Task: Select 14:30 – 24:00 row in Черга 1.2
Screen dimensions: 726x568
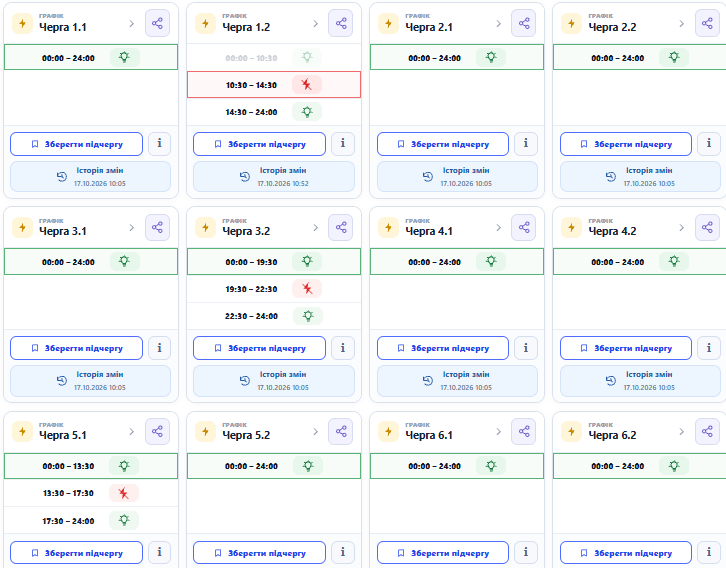Action: click(274, 112)
